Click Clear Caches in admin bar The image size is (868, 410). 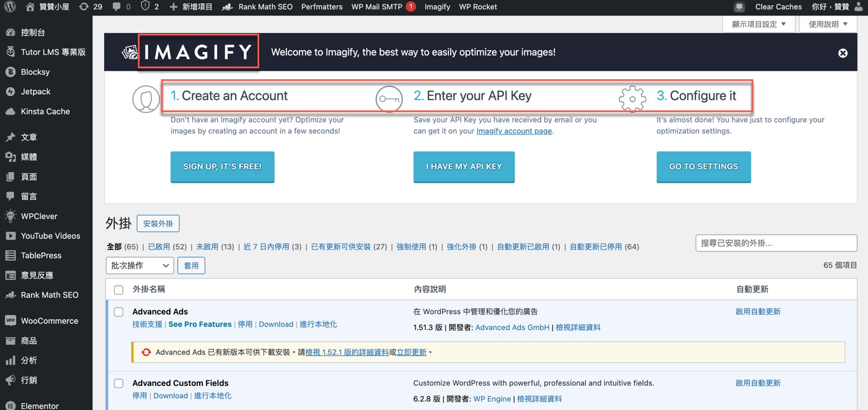779,7
